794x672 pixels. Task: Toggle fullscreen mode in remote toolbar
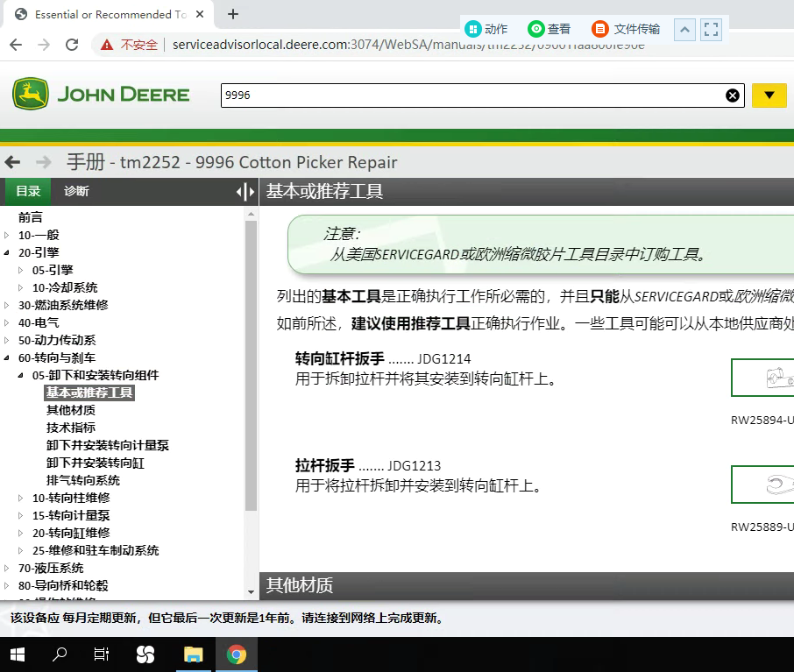coord(711,30)
